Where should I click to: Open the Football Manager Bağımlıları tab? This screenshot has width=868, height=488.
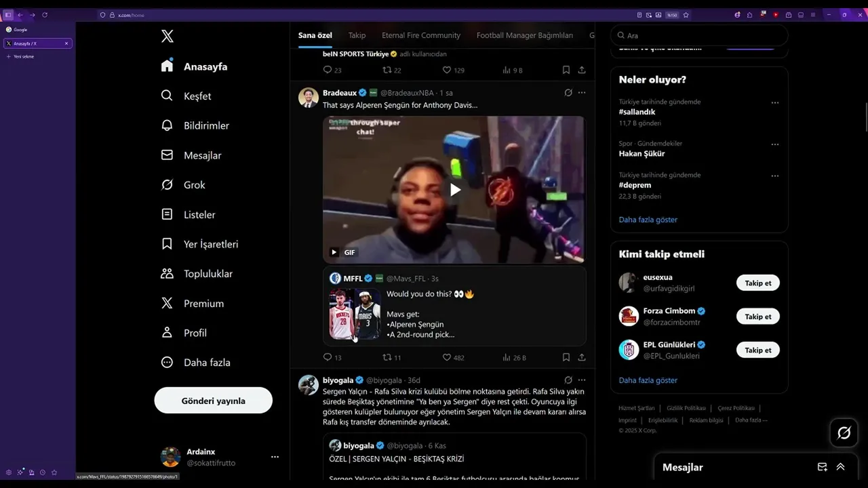pos(525,35)
